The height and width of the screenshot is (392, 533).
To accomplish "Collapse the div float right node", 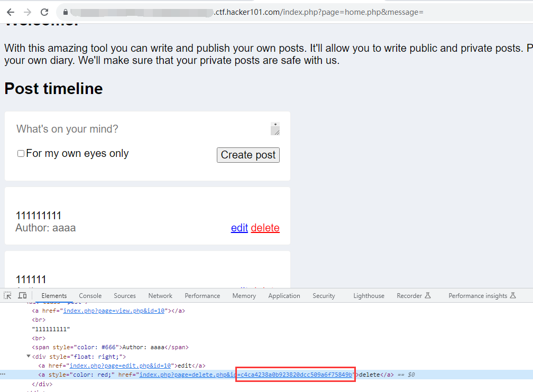I will (29, 356).
